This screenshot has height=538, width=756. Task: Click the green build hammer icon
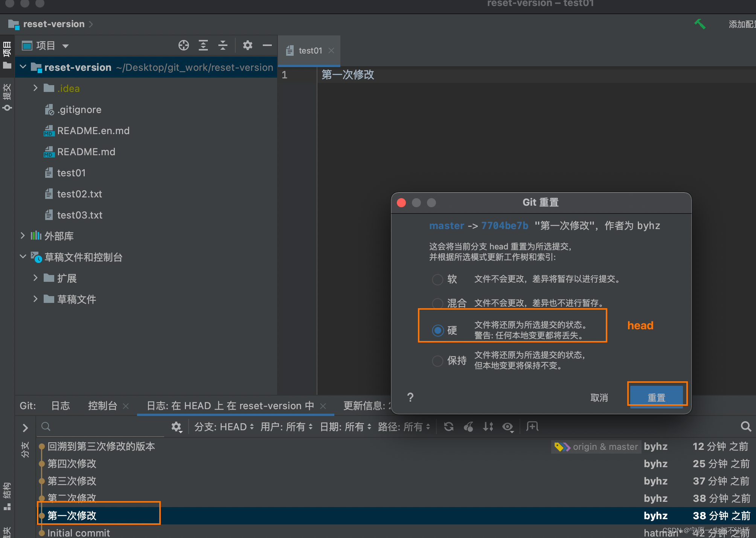pyautogui.click(x=700, y=24)
